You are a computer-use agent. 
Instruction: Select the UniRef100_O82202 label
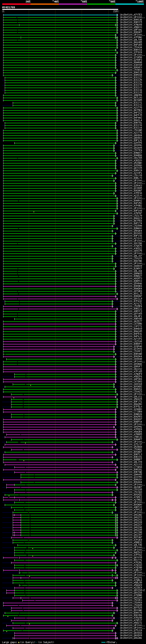coord(131,369)
